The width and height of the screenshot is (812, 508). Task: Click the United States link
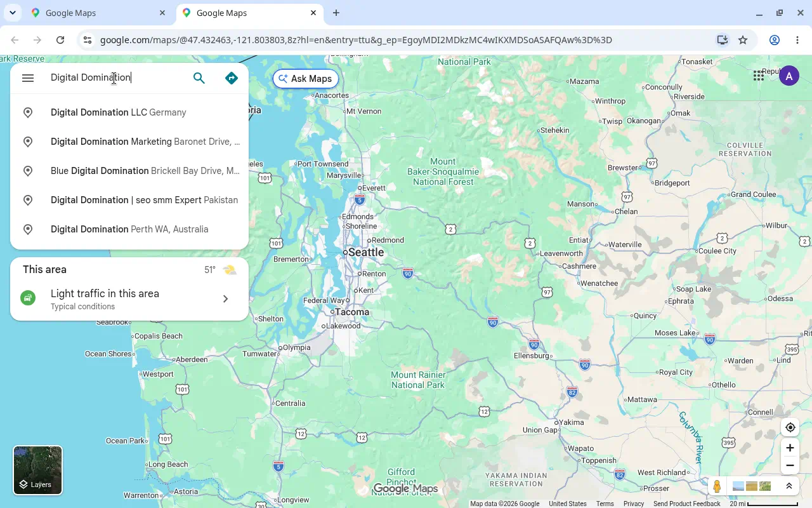[567, 504]
